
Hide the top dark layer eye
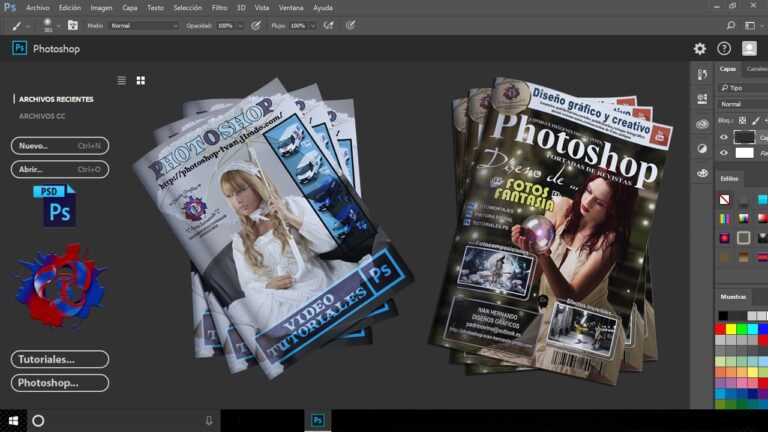click(x=724, y=137)
